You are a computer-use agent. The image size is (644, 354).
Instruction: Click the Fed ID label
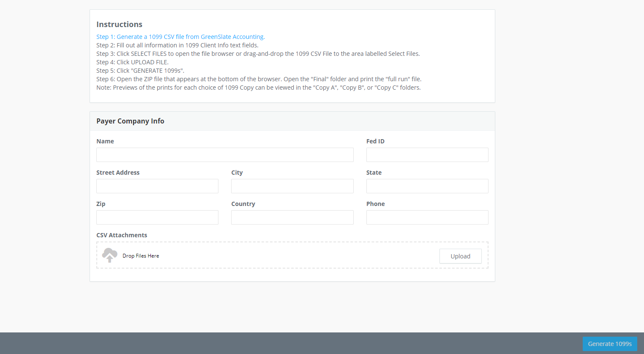(375, 141)
